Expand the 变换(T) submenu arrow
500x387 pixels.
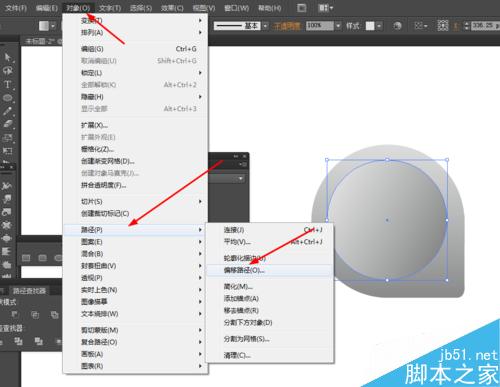(x=200, y=20)
